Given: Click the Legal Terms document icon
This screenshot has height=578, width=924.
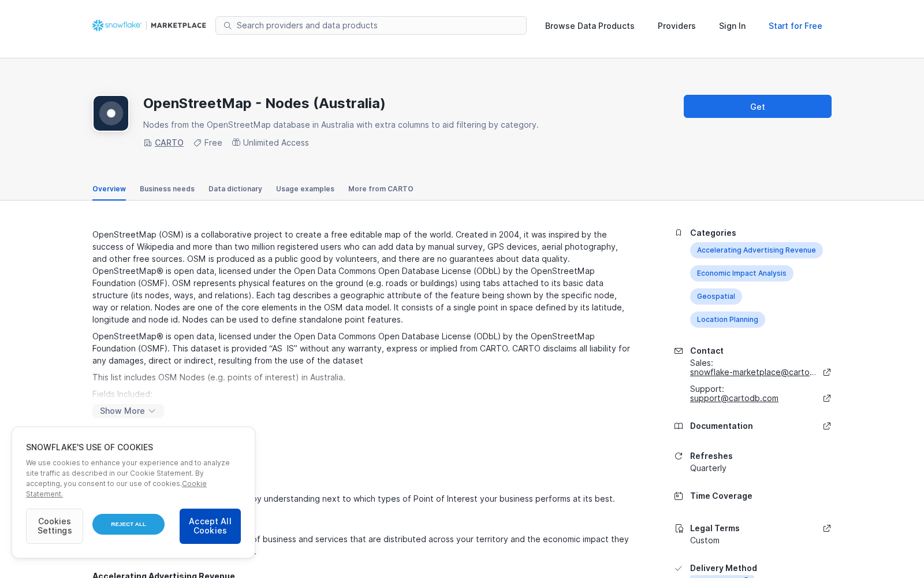Looking at the screenshot, I should 679,528.
